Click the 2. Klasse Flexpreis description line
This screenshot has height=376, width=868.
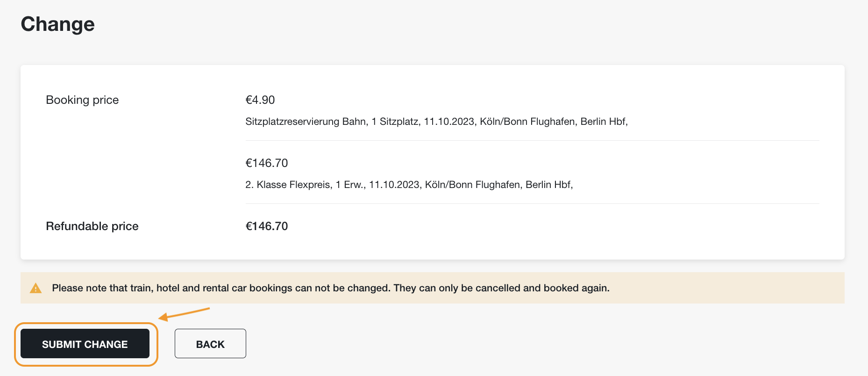pos(409,185)
